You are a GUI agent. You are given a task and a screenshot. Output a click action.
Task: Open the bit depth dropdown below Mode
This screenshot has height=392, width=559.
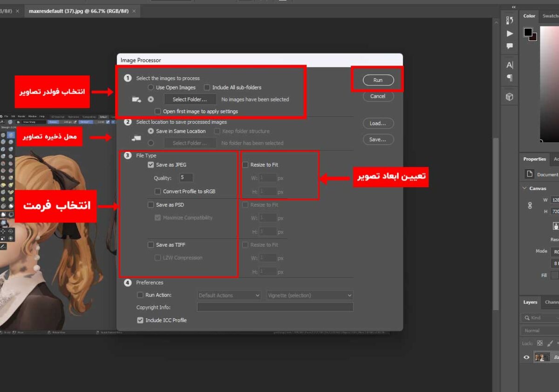(555, 264)
